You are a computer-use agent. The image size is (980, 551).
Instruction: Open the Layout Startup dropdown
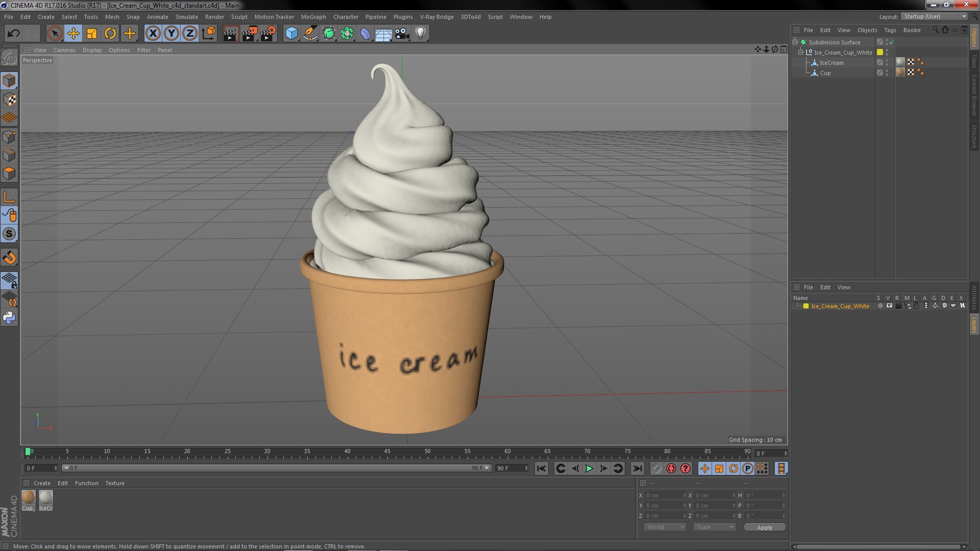pyautogui.click(x=935, y=16)
